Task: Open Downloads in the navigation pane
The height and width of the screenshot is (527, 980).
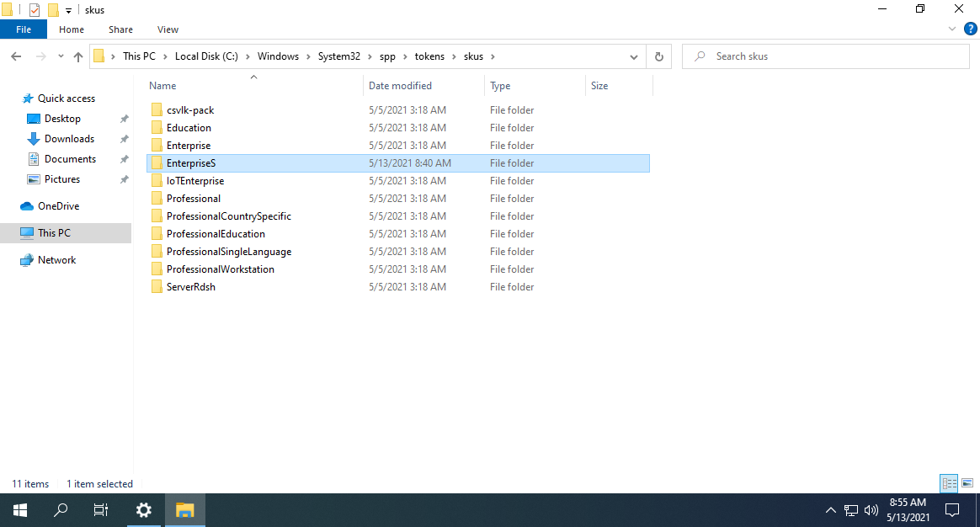Action: 69,139
